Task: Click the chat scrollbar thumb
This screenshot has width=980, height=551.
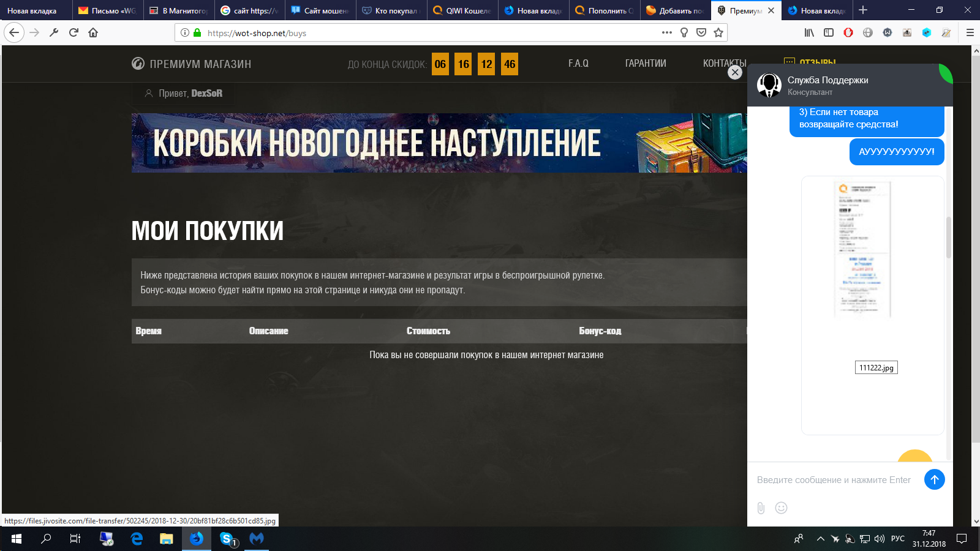Action: pyautogui.click(x=949, y=238)
